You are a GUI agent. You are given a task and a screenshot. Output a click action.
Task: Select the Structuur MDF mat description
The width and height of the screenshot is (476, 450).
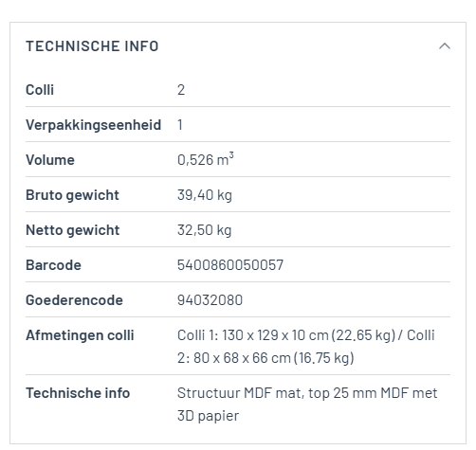307,405
